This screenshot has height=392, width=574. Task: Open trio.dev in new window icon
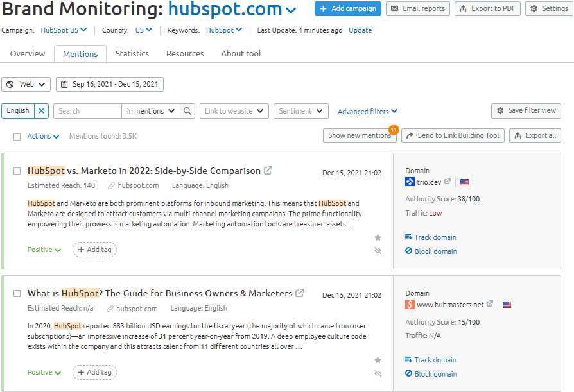[448, 182]
